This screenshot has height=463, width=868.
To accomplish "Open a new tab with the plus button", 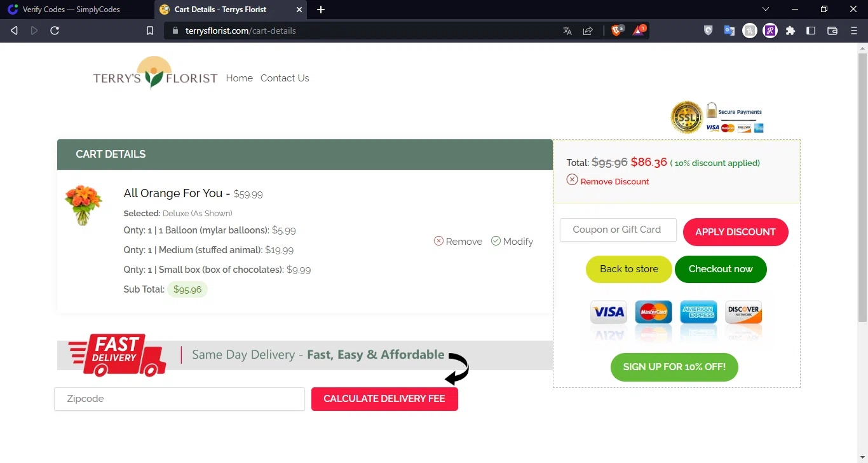I will [x=321, y=10].
